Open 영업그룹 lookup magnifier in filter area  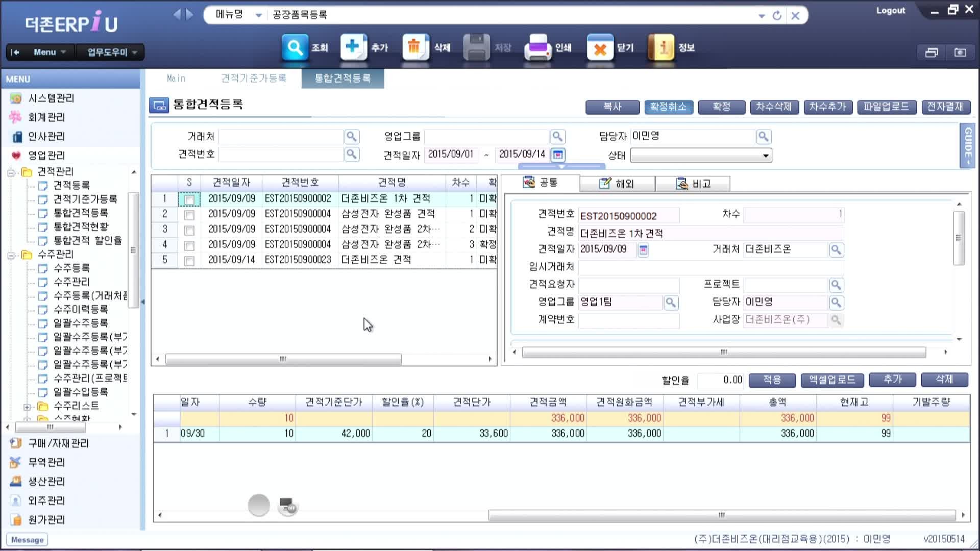[x=557, y=137]
